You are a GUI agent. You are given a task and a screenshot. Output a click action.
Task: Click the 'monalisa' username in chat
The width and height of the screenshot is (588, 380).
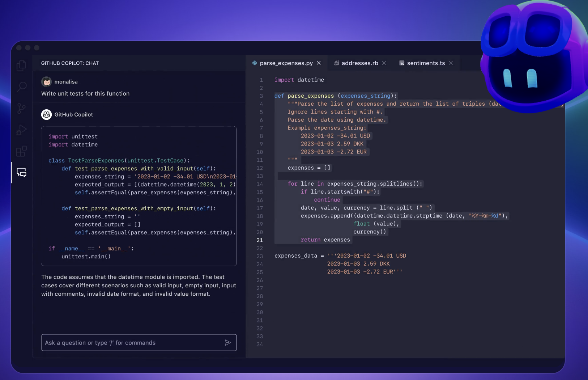coord(66,82)
